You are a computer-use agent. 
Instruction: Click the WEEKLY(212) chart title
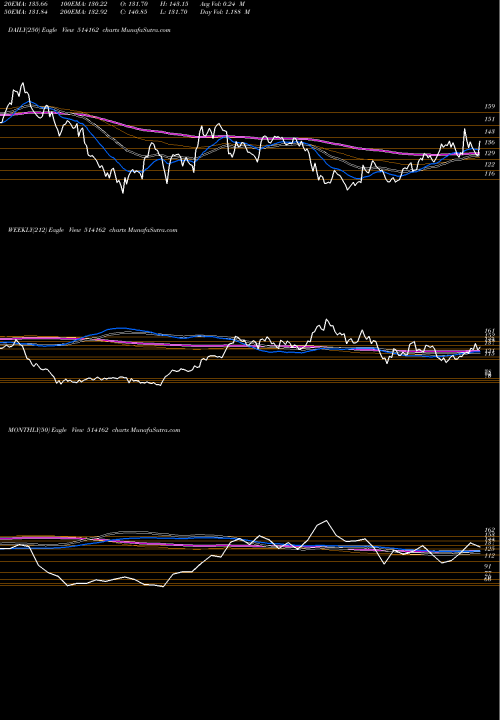(x=92, y=230)
